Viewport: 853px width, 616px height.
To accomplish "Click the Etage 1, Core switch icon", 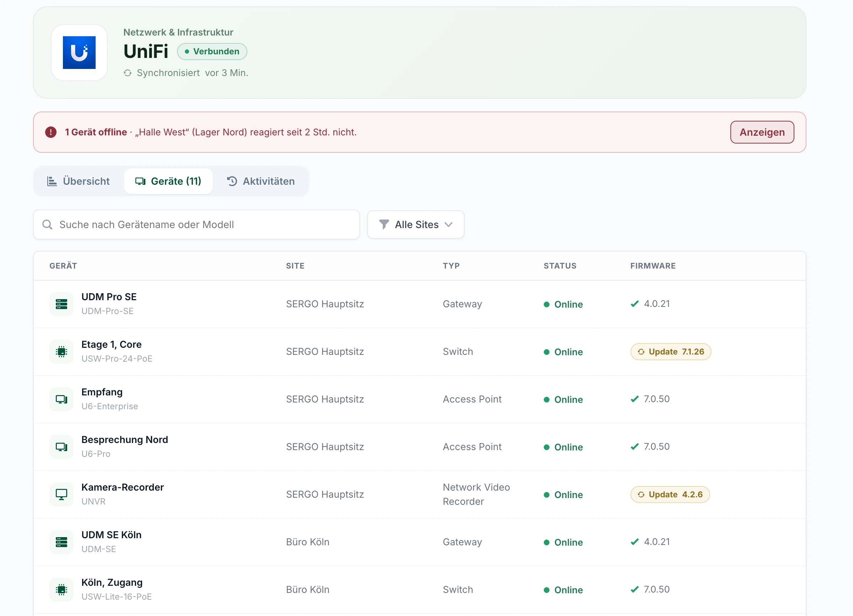I will (x=61, y=352).
